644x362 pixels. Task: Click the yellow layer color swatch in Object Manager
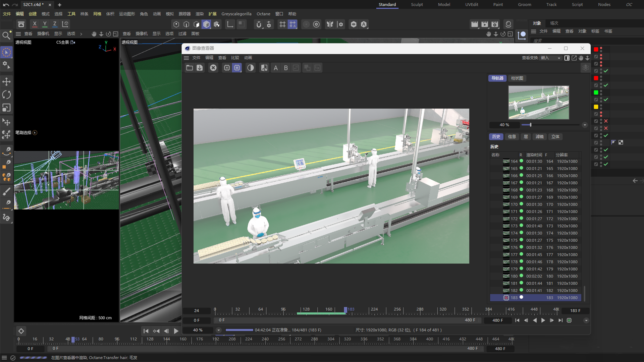point(596,107)
